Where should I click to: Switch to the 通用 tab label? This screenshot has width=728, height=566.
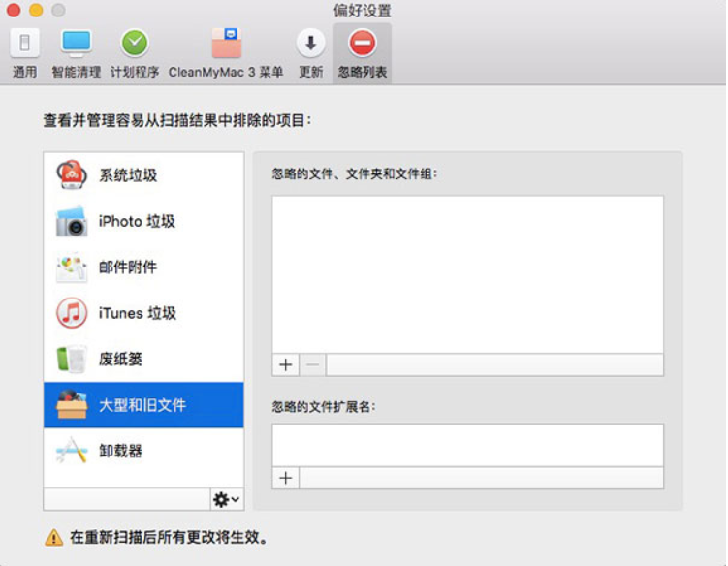pyautogui.click(x=24, y=72)
